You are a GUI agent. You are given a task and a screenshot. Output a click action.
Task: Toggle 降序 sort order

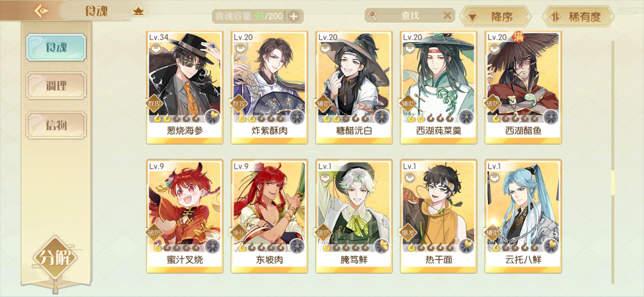[496, 17]
